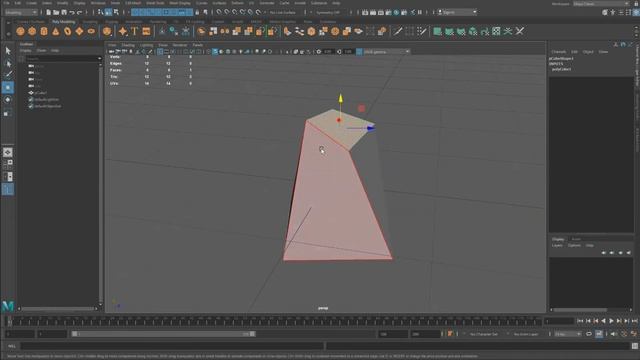
Task: Open the Workspace selector dropdown
Action: point(601,3)
